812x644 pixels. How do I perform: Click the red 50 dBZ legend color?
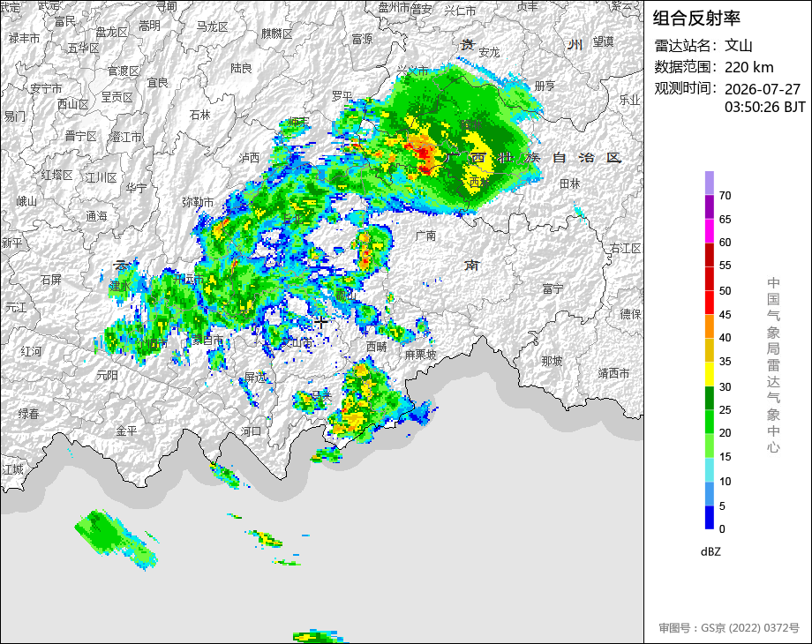710,279
